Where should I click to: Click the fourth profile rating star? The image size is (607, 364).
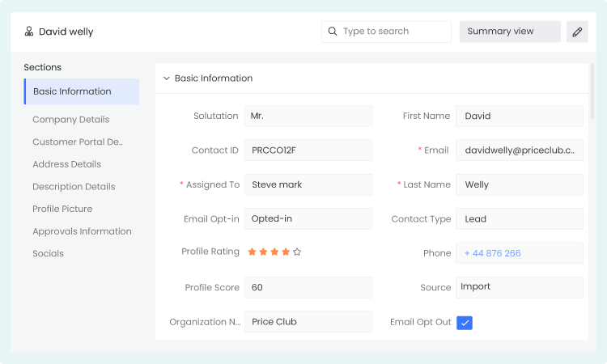(286, 252)
